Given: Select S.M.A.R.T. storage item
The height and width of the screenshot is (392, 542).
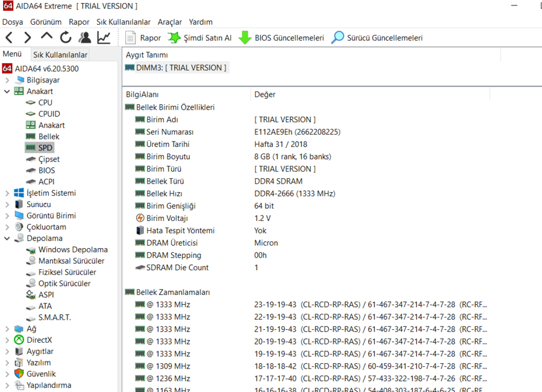Looking at the screenshot, I should coord(54,317).
